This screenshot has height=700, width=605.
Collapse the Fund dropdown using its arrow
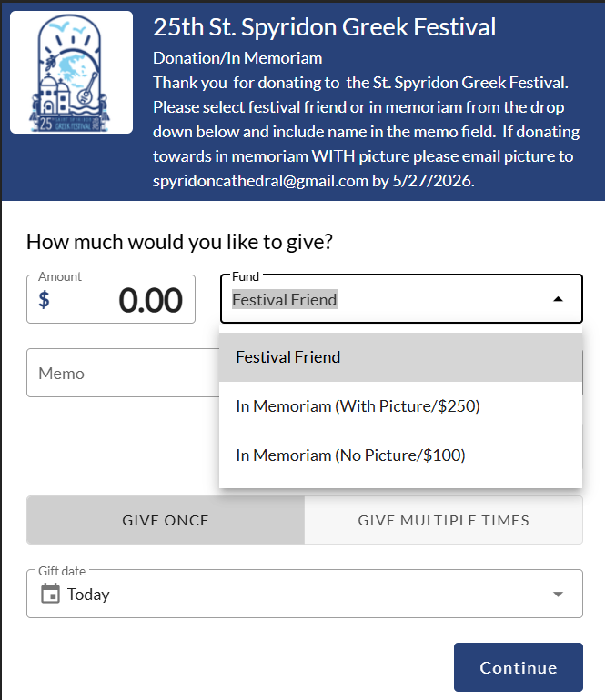point(558,299)
